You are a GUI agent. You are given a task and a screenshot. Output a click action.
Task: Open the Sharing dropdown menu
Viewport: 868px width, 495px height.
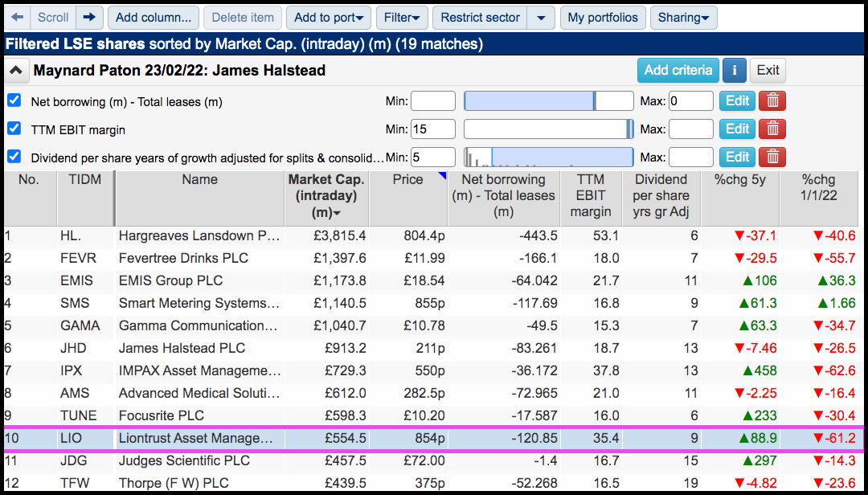click(684, 18)
